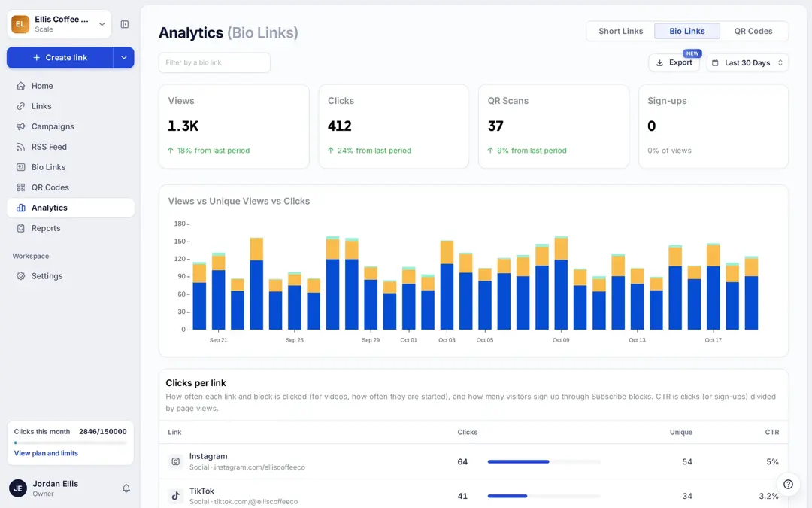Click the QR Scans stat card
Viewport: 812px width, 508px height.
coord(553,126)
